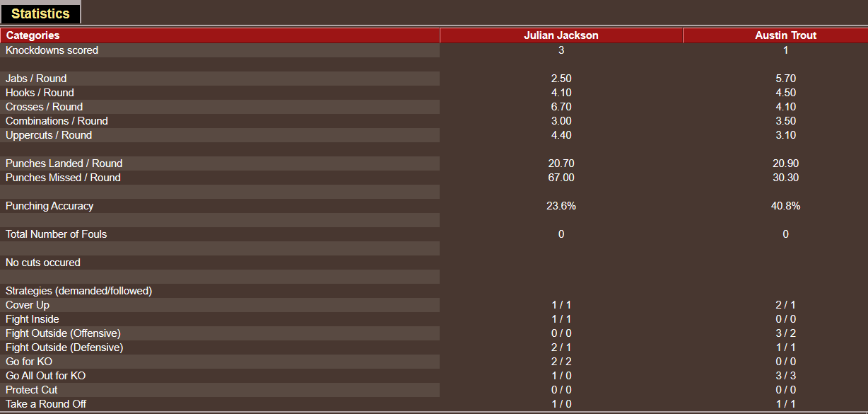The image size is (868, 414).
Task: Click Julian Jackson's combinations value 3.00
Action: click(561, 121)
